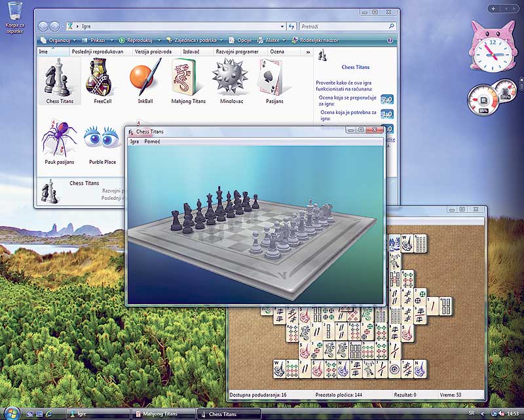Viewport: 524px width, 420px height.
Task: Click Chess Titans heading in preview pane
Action: (355, 67)
